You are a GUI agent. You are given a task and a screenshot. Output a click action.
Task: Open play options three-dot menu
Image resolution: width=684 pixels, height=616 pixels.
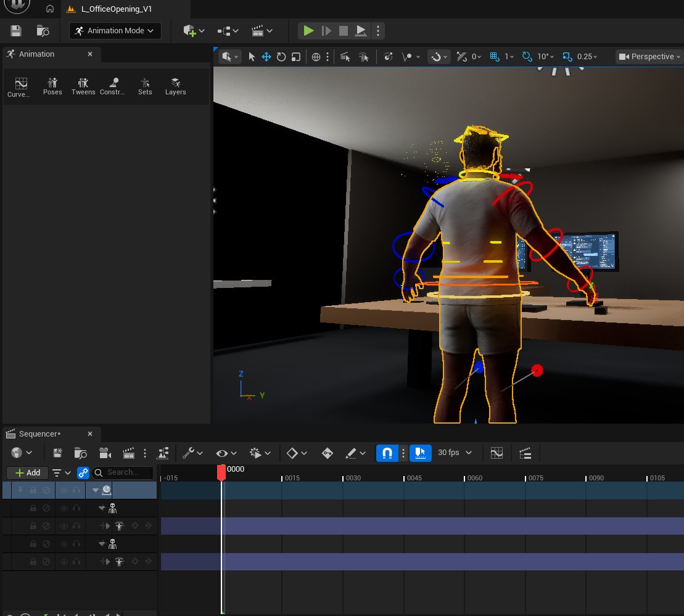[377, 31]
